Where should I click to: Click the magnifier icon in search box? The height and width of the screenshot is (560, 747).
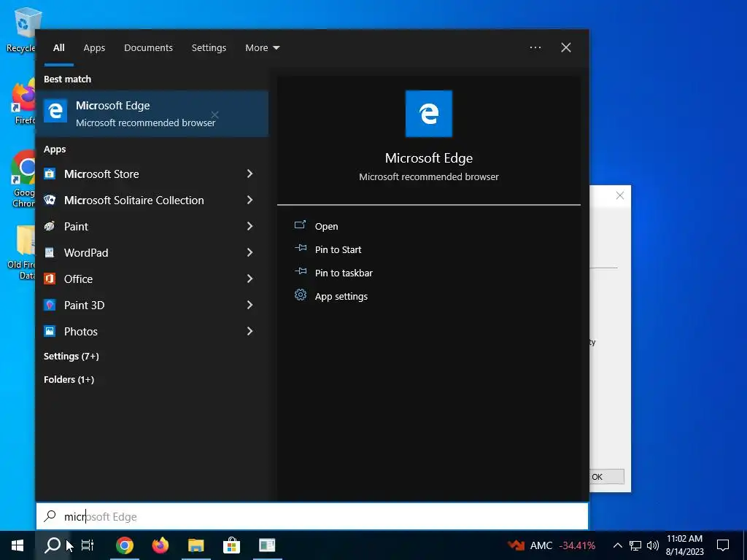50,516
